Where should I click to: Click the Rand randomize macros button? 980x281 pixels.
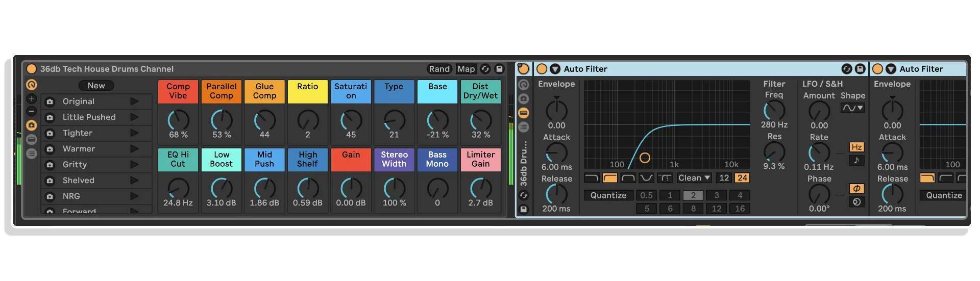[439, 69]
